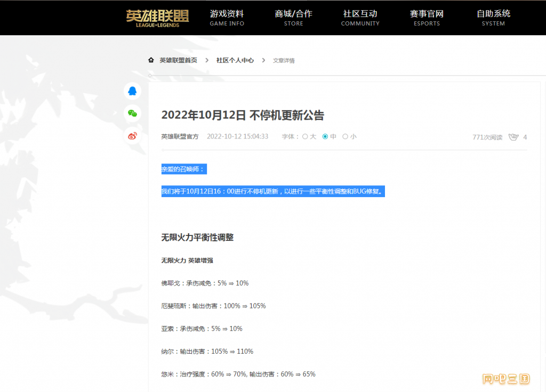Go to 社区个人中心 breadcrumb link

pos(235,60)
